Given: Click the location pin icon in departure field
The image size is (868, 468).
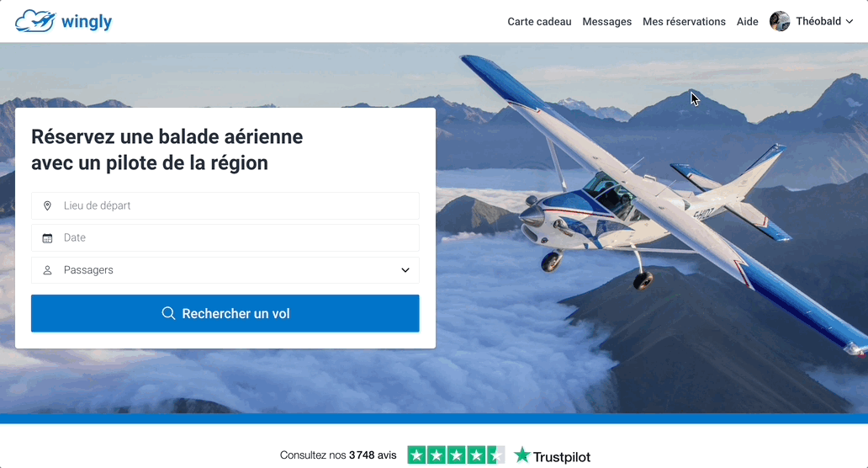Looking at the screenshot, I should click(48, 206).
